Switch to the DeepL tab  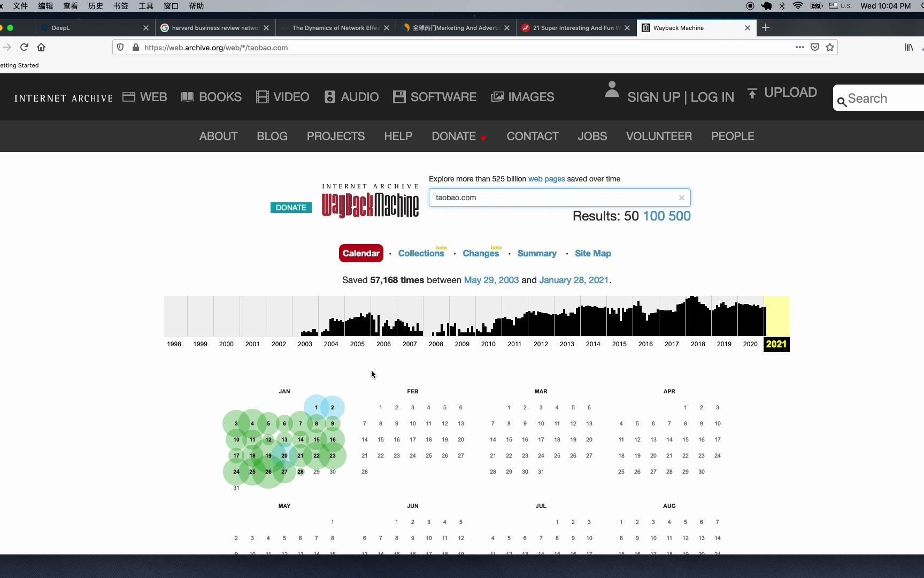pos(95,28)
